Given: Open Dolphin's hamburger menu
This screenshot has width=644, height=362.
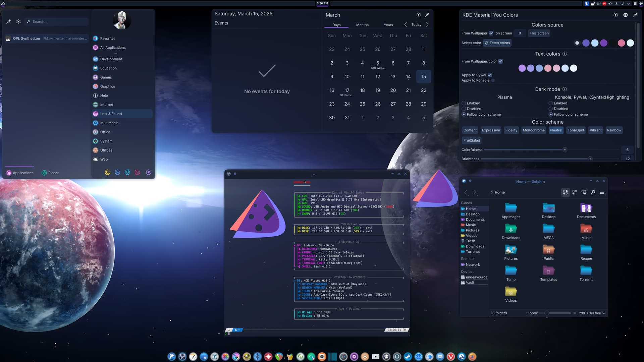Looking at the screenshot, I should point(602,192).
